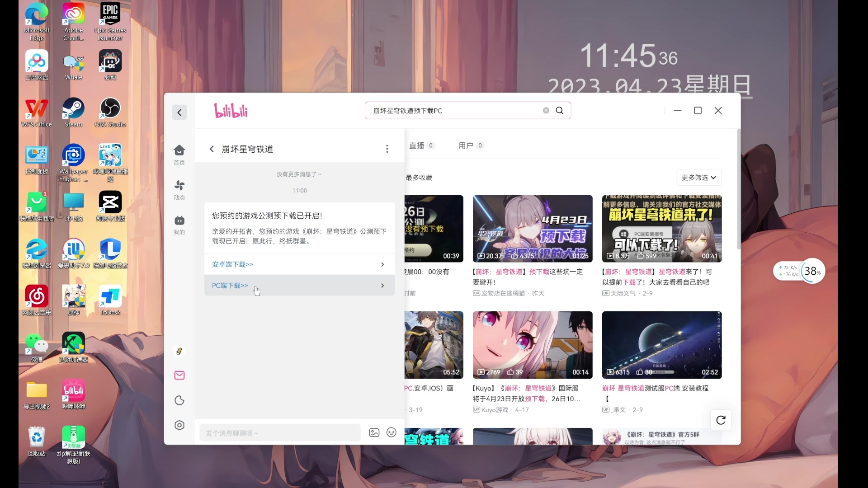Screen dimensions: 868x488
Task: Open the 02:52 space train video thumbnail
Action: click(662, 345)
